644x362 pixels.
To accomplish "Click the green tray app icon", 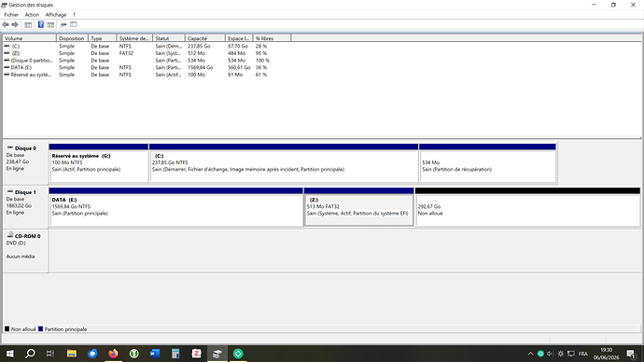I will (540, 354).
